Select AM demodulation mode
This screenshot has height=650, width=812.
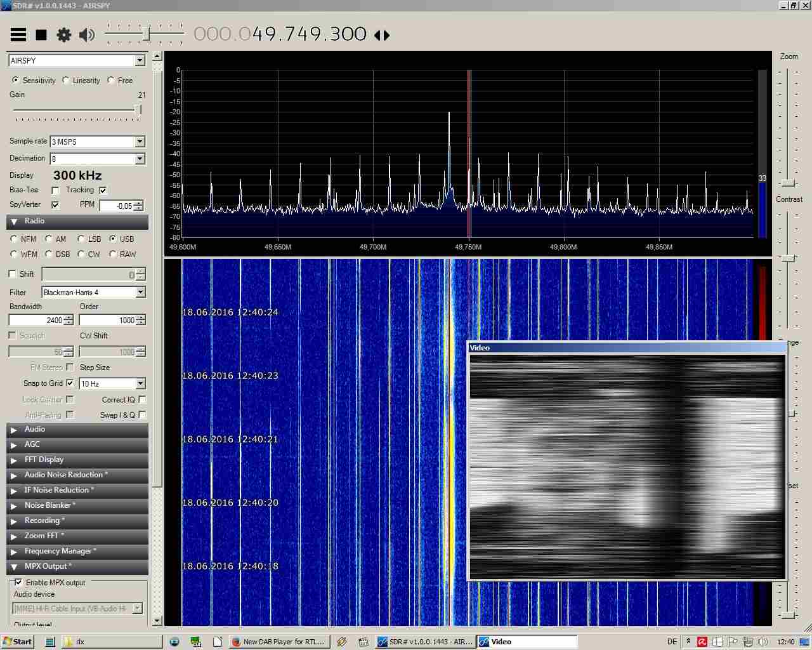[x=48, y=239]
